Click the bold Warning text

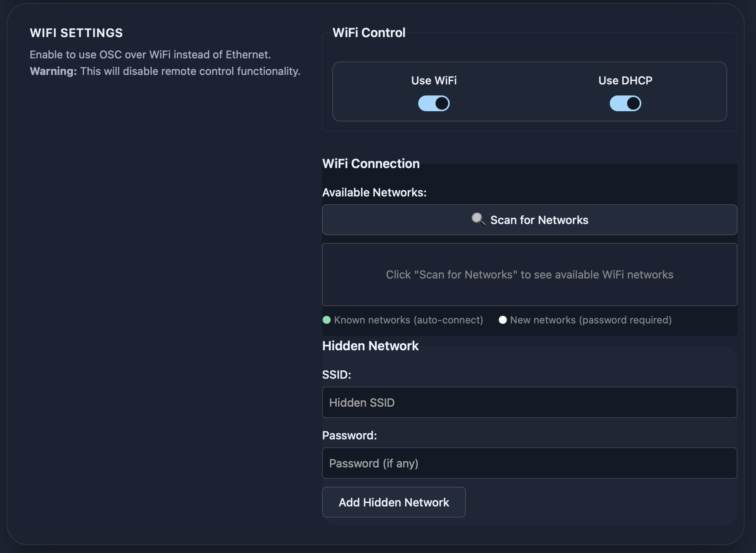point(53,71)
